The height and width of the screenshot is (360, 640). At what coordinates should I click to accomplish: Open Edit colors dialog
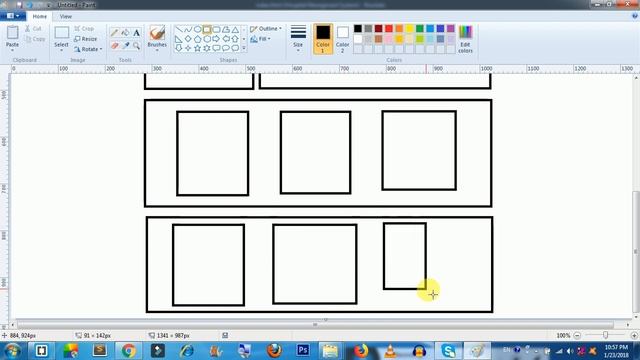465,39
